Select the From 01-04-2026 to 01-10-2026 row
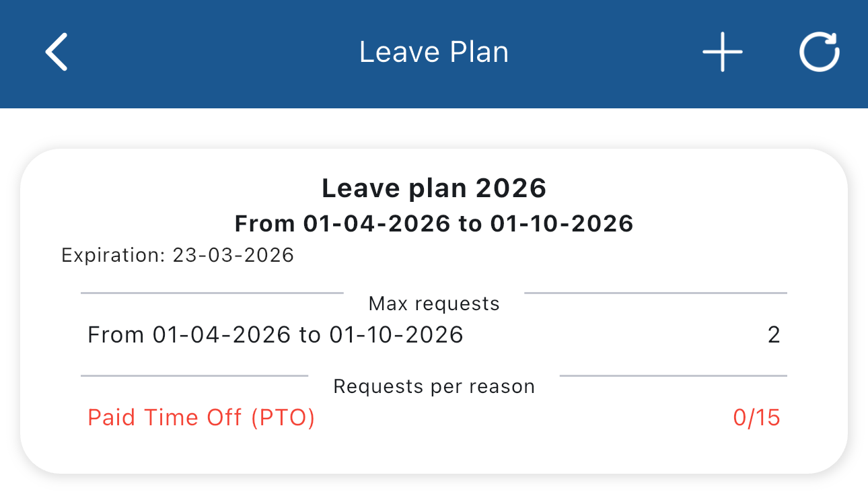 point(275,334)
